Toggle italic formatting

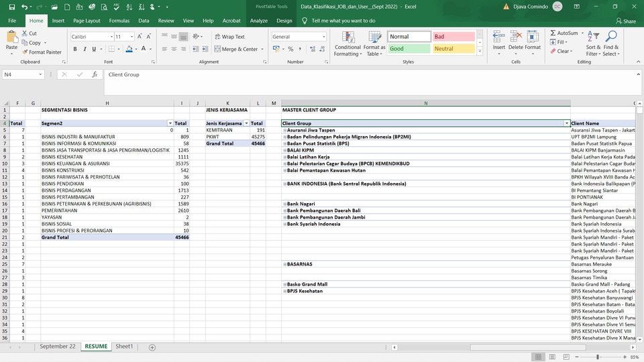(x=85, y=49)
